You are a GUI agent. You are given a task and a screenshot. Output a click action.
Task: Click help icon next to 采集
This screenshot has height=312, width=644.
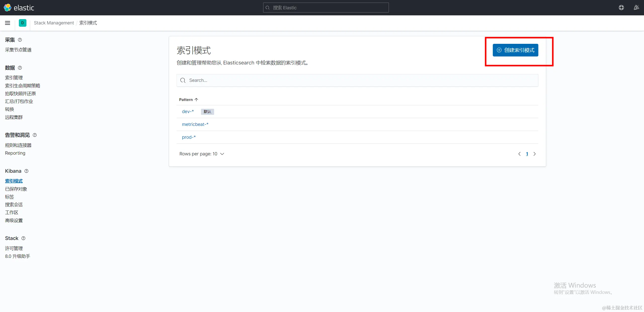click(x=20, y=40)
